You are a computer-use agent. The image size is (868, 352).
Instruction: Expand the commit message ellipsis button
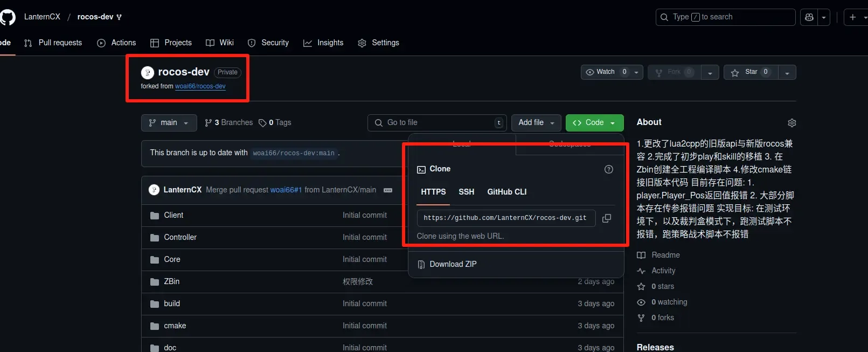pyautogui.click(x=388, y=190)
